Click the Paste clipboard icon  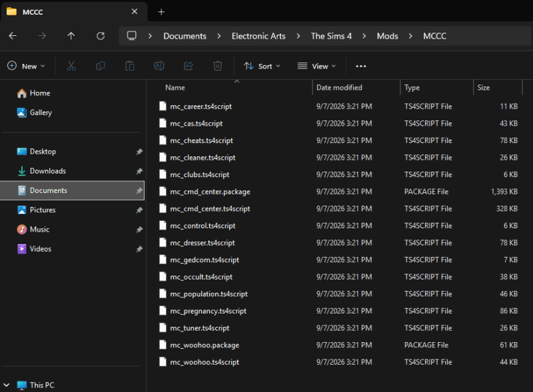coord(130,66)
